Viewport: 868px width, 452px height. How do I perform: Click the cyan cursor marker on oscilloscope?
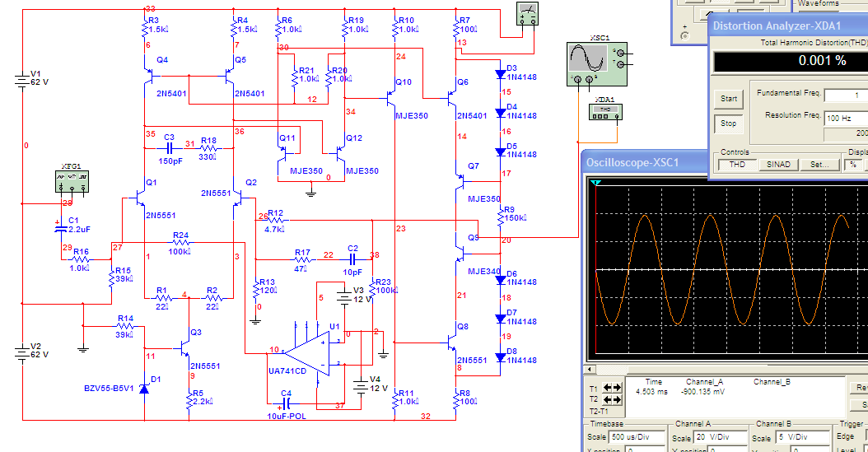click(595, 183)
